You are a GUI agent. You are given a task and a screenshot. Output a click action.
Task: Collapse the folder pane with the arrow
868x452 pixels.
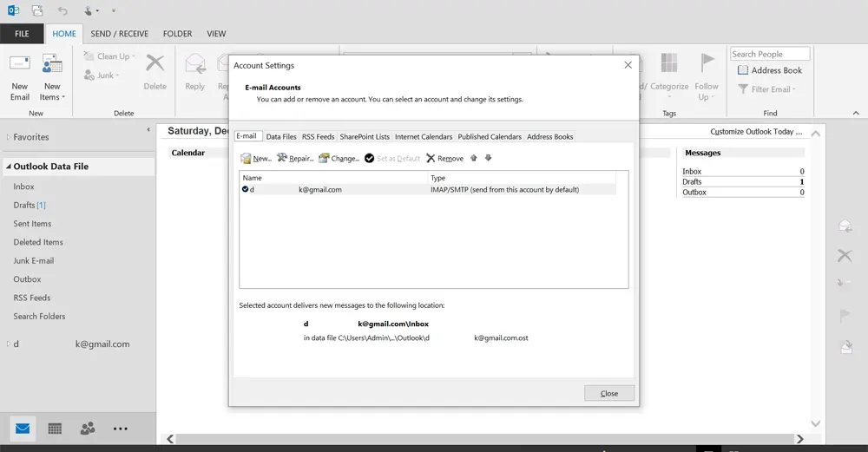click(x=148, y=129)
